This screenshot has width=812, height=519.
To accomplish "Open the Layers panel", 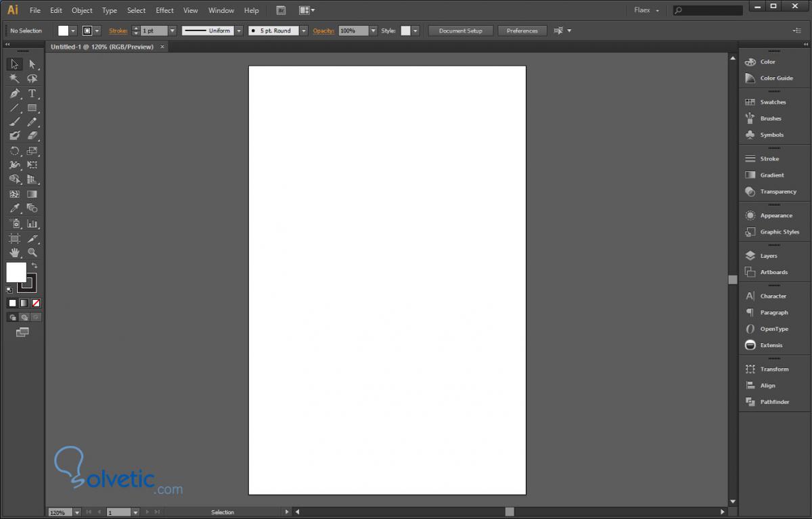I will coord(769,256).
